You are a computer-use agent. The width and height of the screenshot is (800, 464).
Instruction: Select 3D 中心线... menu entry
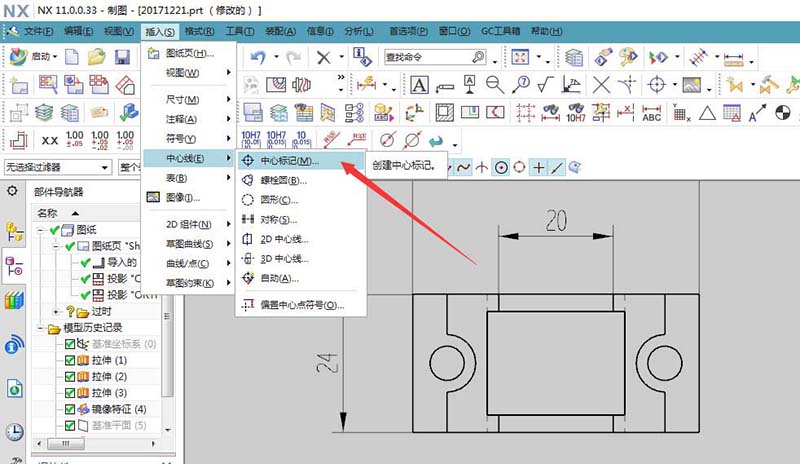301,259
